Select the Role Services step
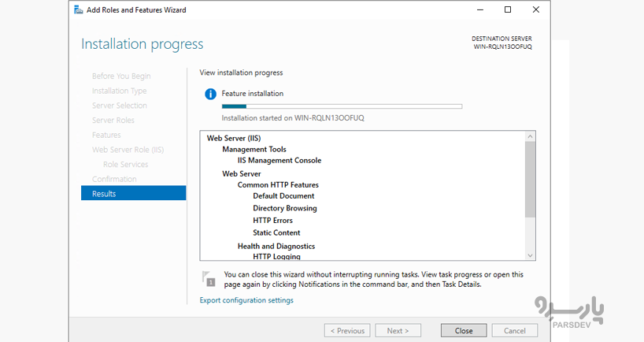The height and width of the screenshot is (342, 644). click(125, 164)
